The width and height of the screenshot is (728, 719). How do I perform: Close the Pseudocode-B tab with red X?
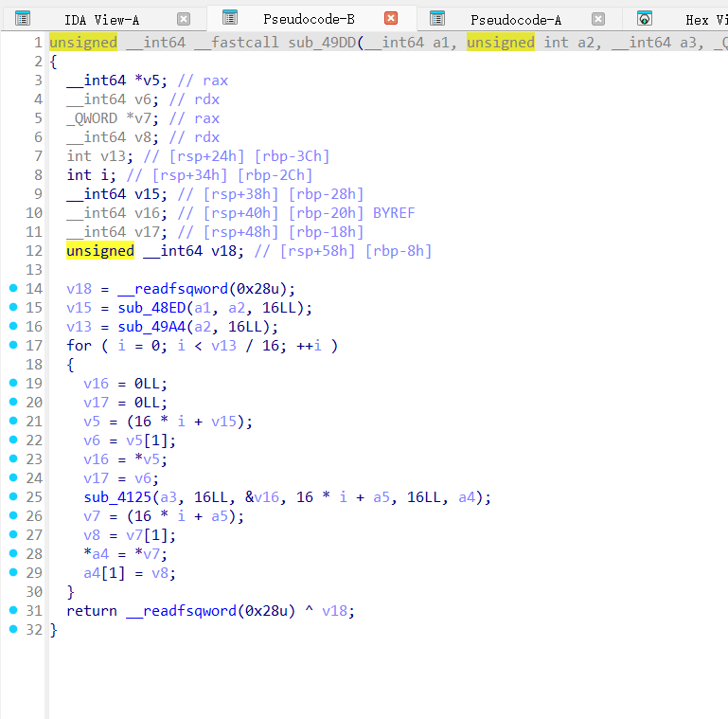point(391,18)
